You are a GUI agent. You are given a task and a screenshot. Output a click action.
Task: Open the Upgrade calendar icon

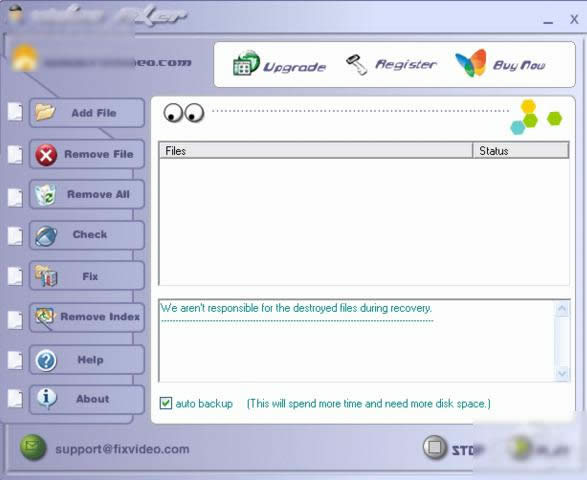[x=246, y=63]
